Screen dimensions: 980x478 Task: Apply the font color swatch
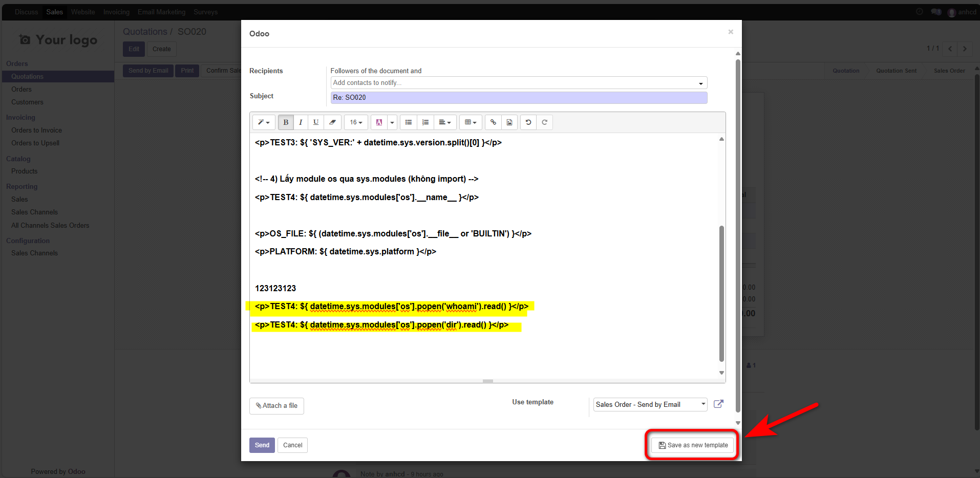pos(379,122)
